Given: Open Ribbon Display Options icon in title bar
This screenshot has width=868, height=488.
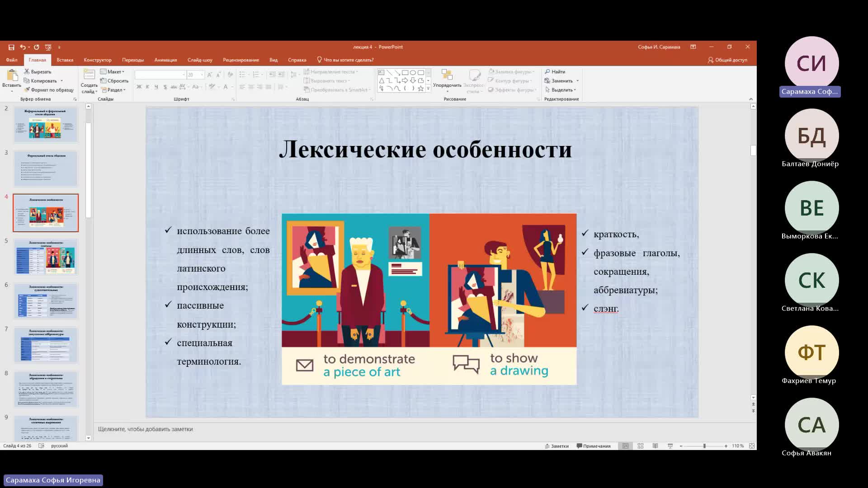Looking at the screenshot, I should tap(693, 47).
